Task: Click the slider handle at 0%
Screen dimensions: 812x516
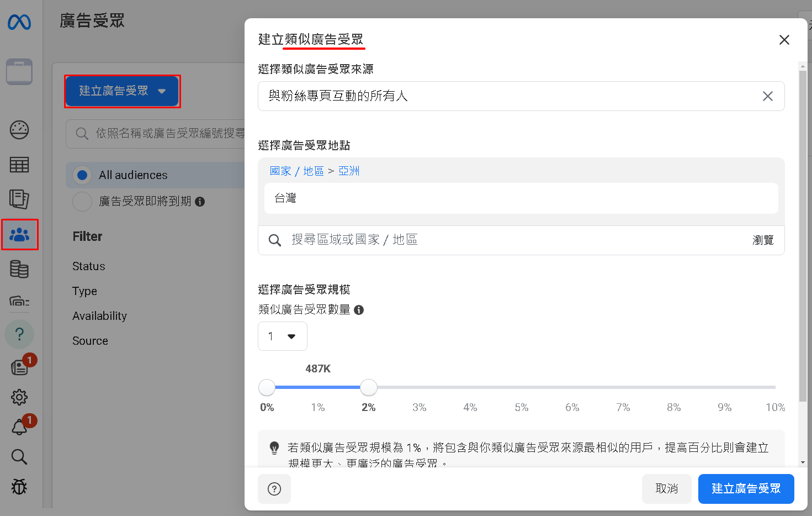Action: 267,388
